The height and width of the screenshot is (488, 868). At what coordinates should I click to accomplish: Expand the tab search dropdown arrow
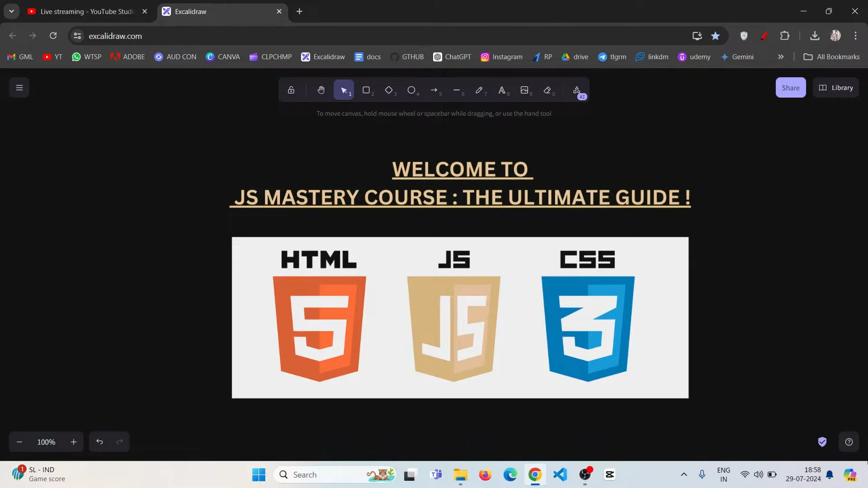pyautogui.click(x=11, y=11)
